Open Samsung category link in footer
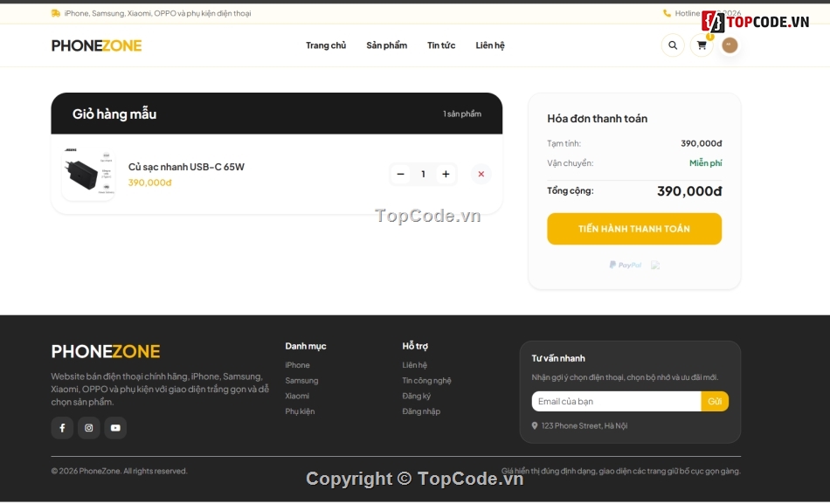The width and height of the screenshot is (830, 504). click(x=301, y=381)
